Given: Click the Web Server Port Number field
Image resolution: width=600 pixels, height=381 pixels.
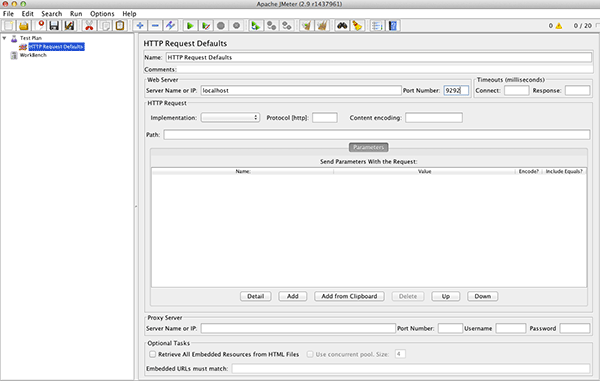Looking at the screenshot, I should click(456, 90).
